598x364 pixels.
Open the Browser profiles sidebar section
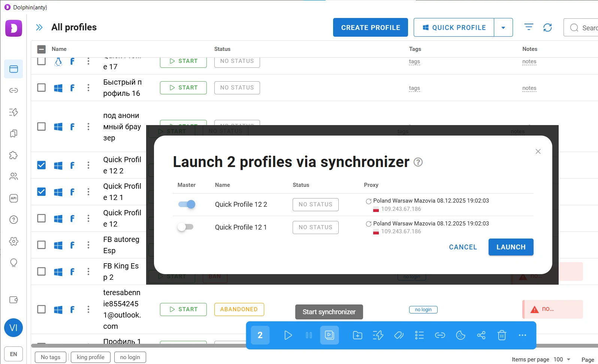pos(13,69)
